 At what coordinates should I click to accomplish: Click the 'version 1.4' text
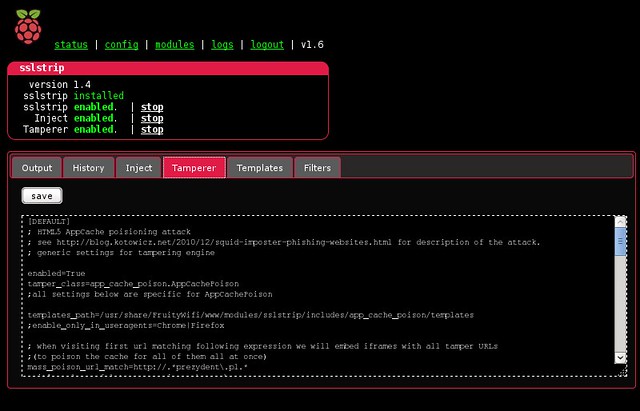(x=60, y=84)
